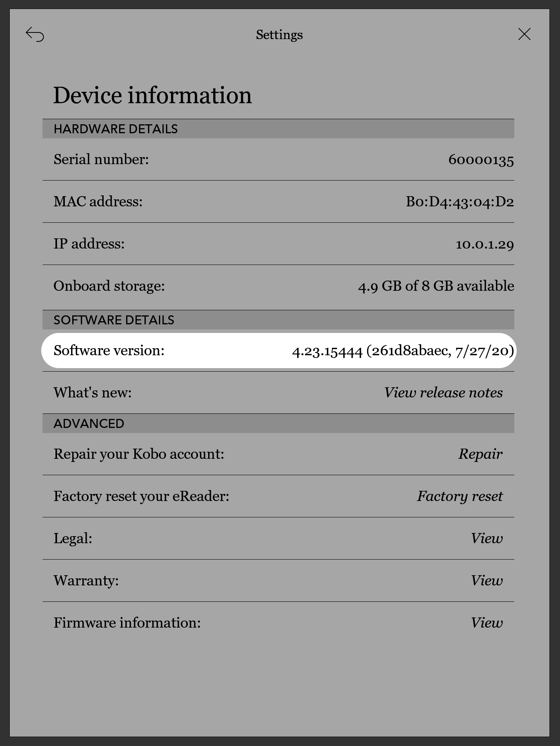Tap the MAC address value
Screen dimensions: 560x746
click(x=460, y=202)
